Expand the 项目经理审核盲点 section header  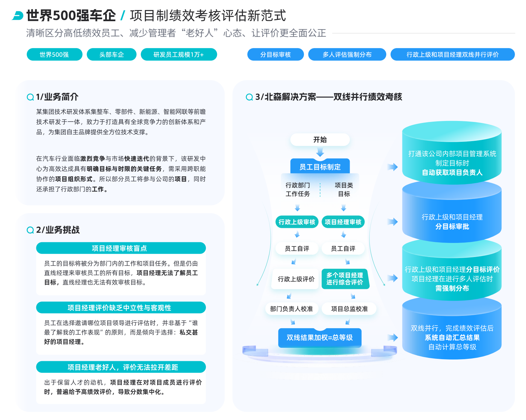pos(121,248)
